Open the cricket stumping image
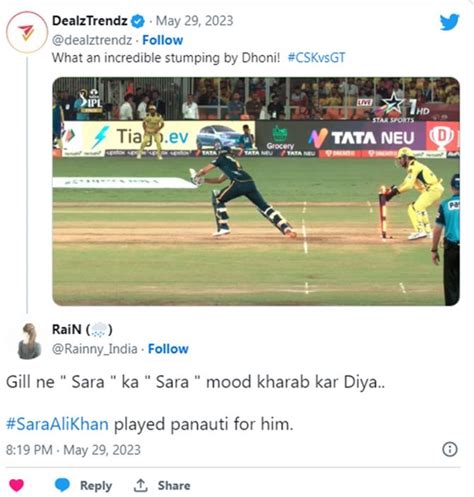Image resolution: width=474 pixels, height=497 pixels. click(256, 191)
